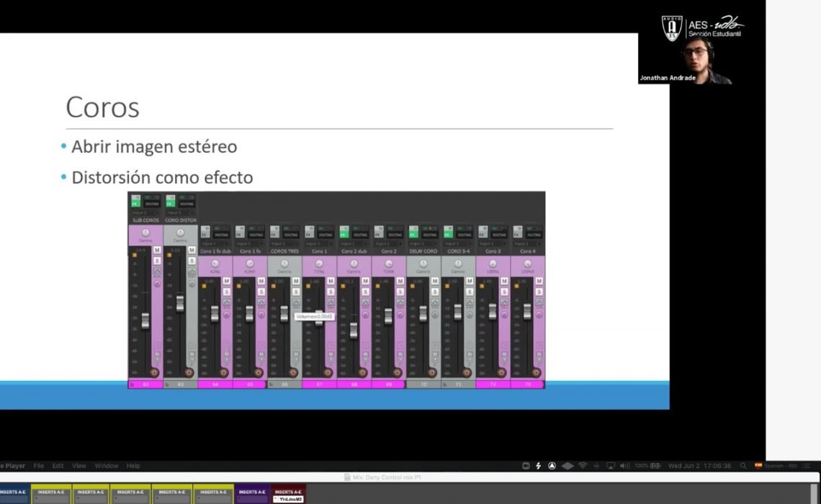The height and width of the screenshot is (504, 821).
Task: Click the Coro 2 dub volume fader
Action: 353,330
